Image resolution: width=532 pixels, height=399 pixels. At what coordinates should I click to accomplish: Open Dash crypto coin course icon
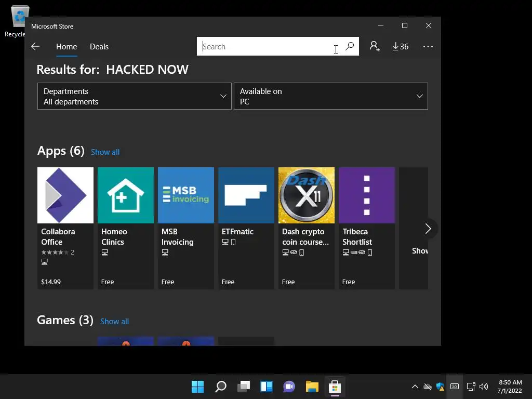307,195
